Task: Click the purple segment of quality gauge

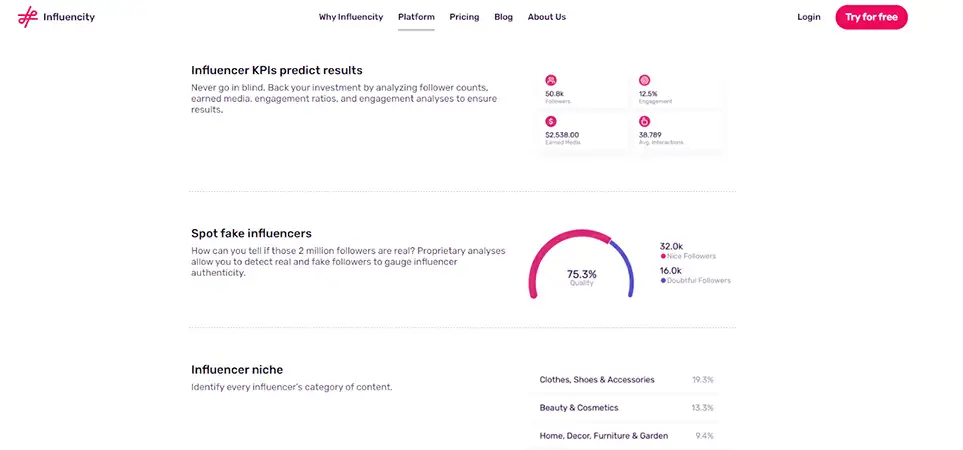Action: coord(628,265)
